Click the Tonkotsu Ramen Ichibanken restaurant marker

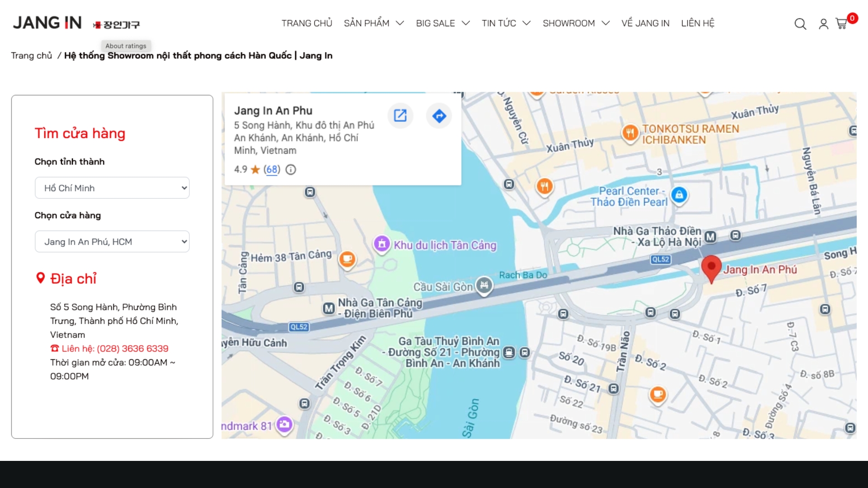(630, 133)
